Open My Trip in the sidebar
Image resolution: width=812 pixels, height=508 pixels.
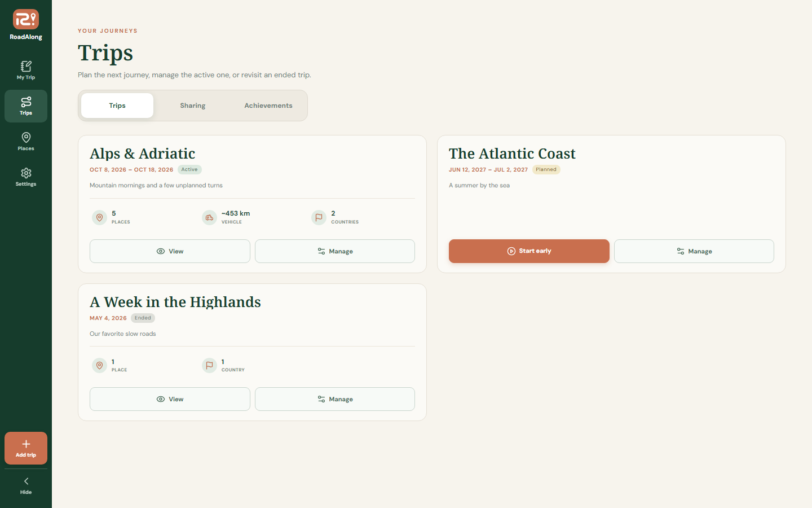(x=26, y=71)
